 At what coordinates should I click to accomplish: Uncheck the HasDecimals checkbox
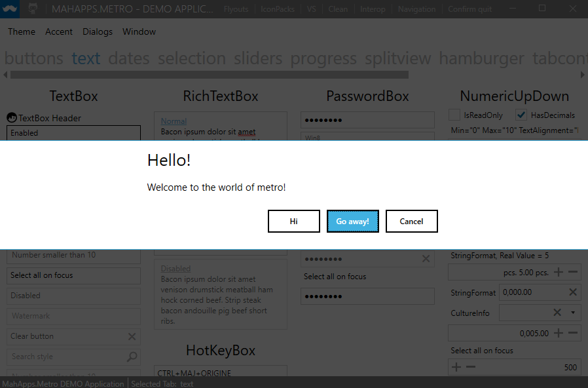(522, 115)
